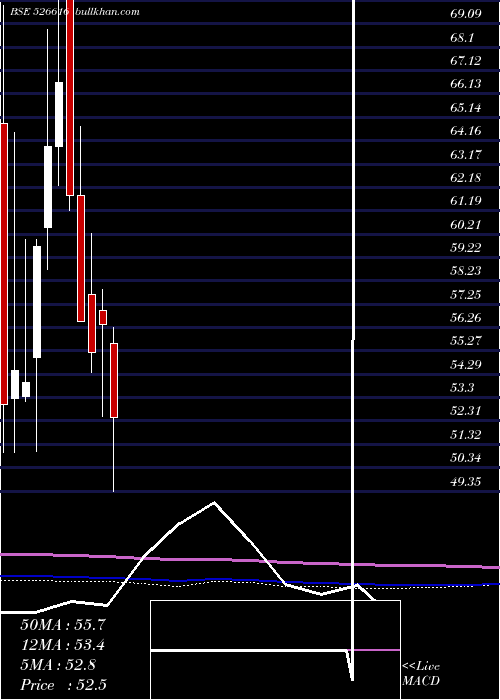Click the peak of the white indicator line
This screenshot has height=700, width=500.
pos(214,503)
